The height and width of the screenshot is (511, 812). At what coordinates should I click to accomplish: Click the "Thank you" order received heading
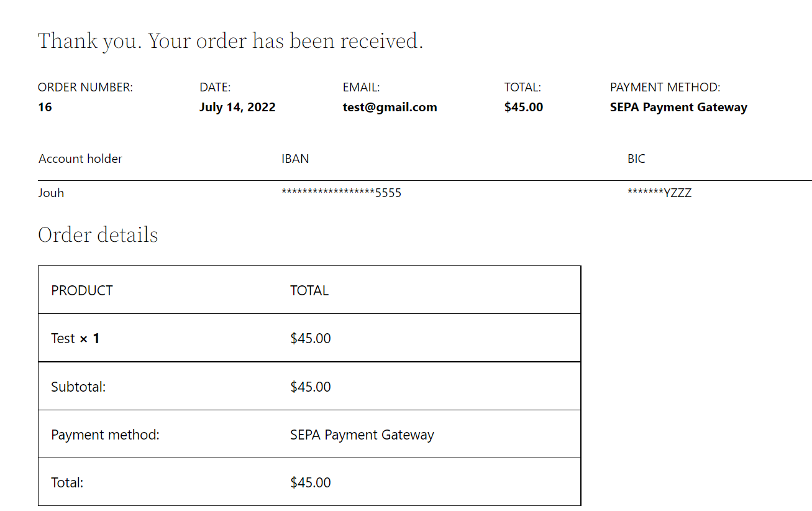230,41
